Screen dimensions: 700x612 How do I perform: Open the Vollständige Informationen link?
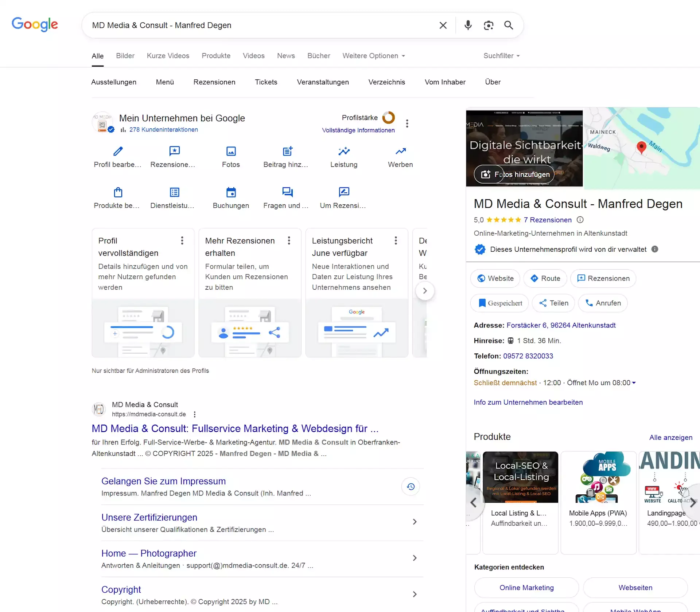click(x=358, y=130)
